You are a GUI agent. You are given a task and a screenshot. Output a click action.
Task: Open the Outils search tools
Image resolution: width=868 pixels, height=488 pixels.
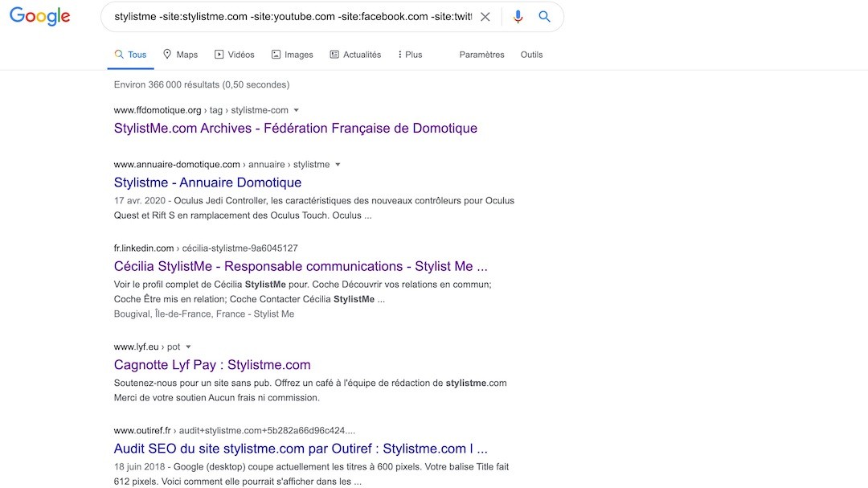pyautogui.click(x=531, y=55)
